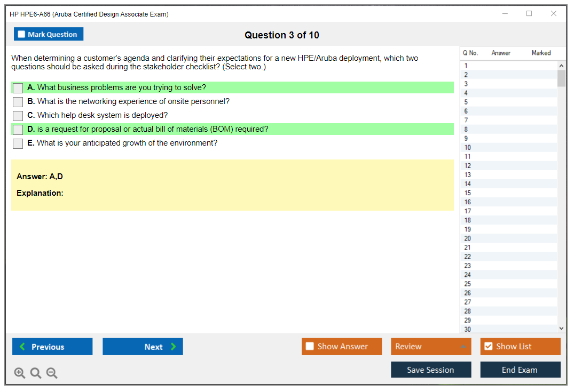Select answer D about bill of materials
This screenshot has height=392, width=574.
click(x=18, y=130)
